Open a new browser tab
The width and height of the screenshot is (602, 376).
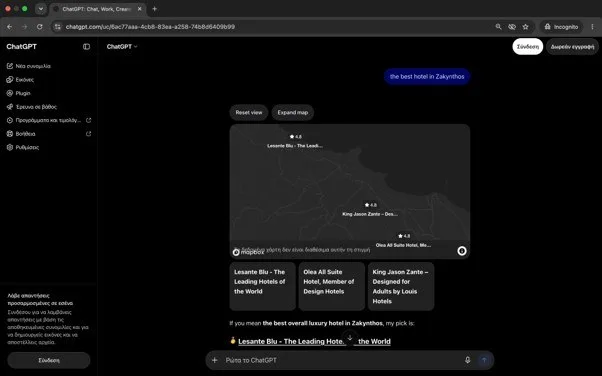point(155,9)
